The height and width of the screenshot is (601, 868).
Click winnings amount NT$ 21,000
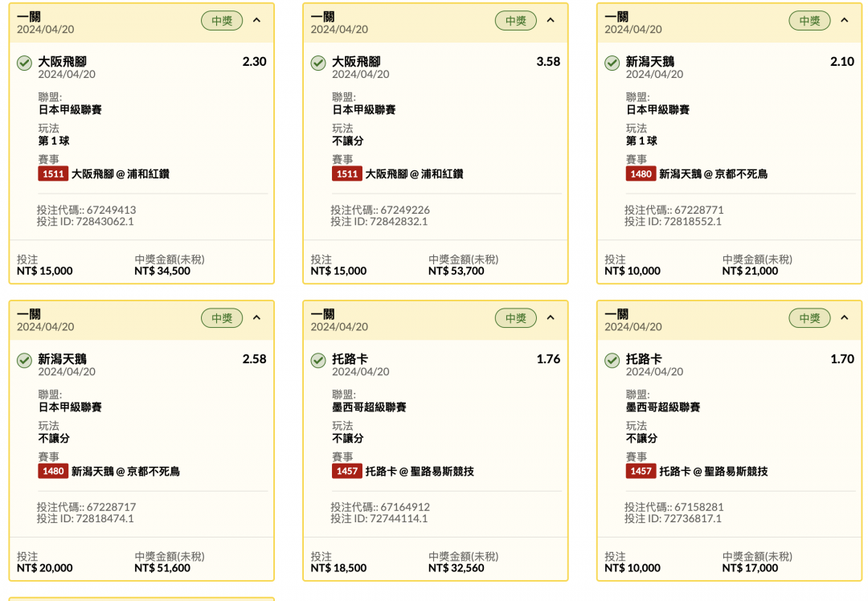coord(750,271)
